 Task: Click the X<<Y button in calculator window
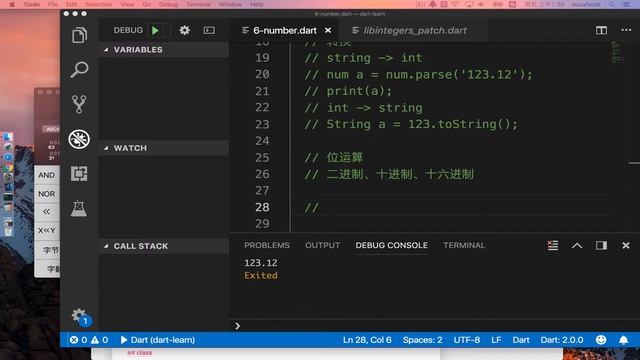[47, 230]
